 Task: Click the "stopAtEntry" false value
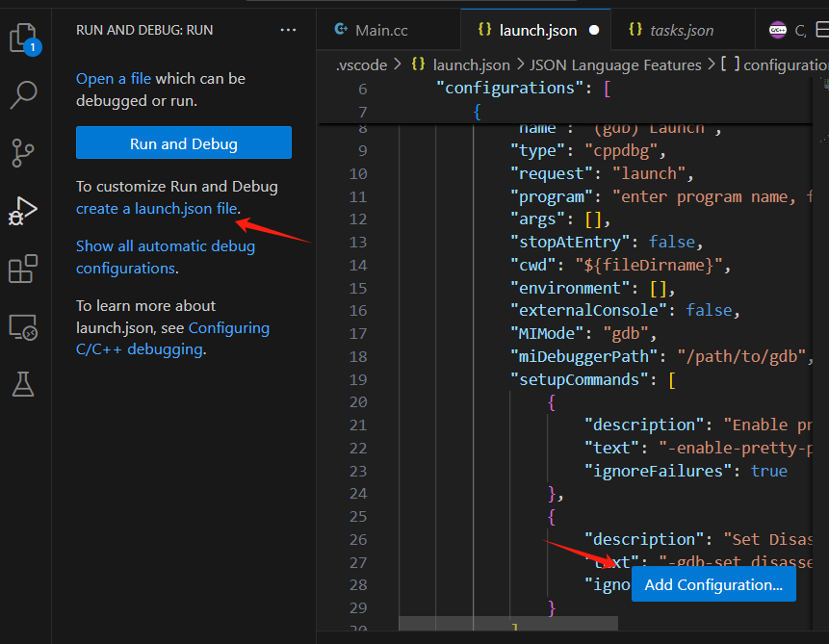(672, 243)
